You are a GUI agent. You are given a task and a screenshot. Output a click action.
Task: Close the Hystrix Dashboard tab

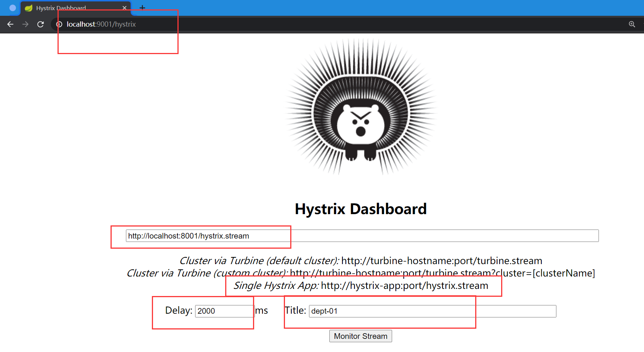pyautogui.click(x=124, y=8)
